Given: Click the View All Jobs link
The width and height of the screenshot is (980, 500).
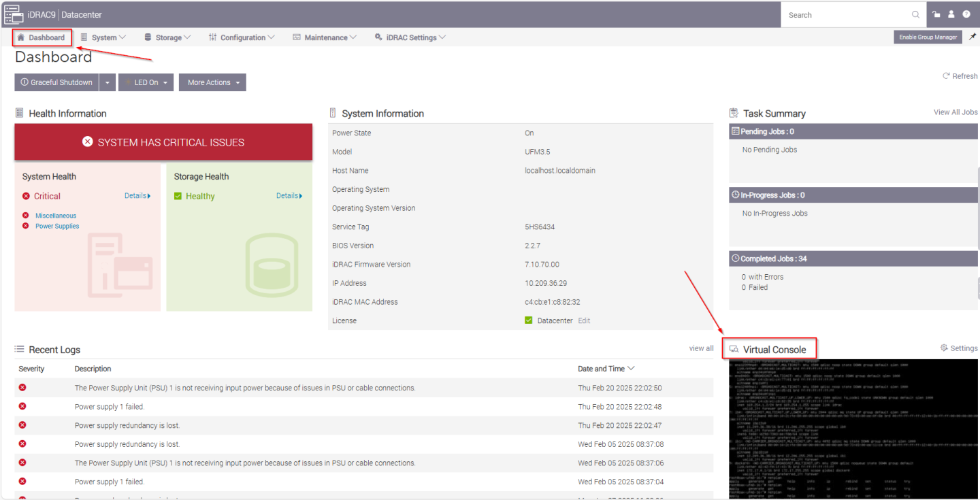Looking at the screenshot, I should pos(955,112).
